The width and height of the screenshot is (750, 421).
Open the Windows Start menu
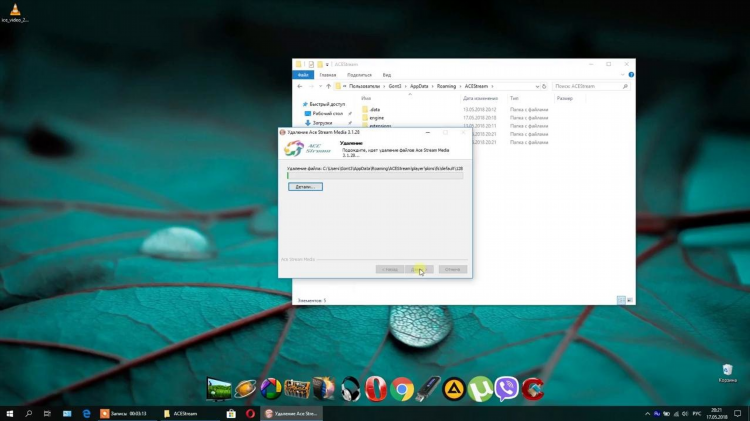click(9, 413)
